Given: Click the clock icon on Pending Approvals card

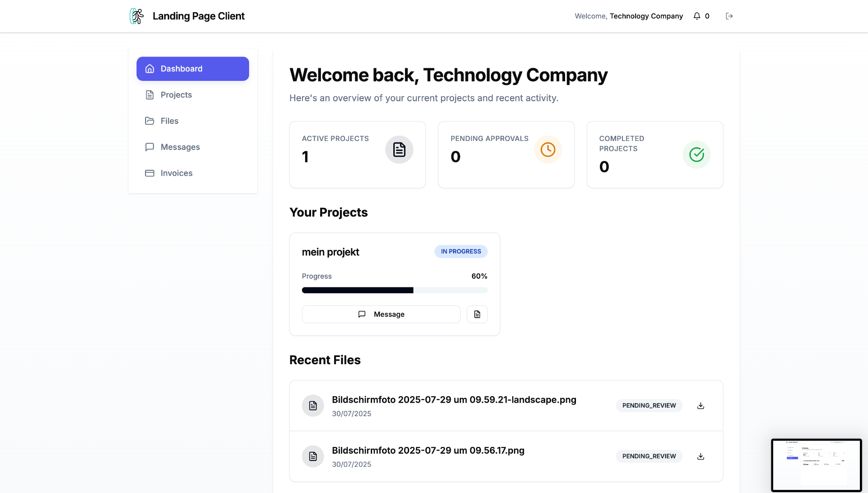Looking at the screenshot, I should 548,150.
